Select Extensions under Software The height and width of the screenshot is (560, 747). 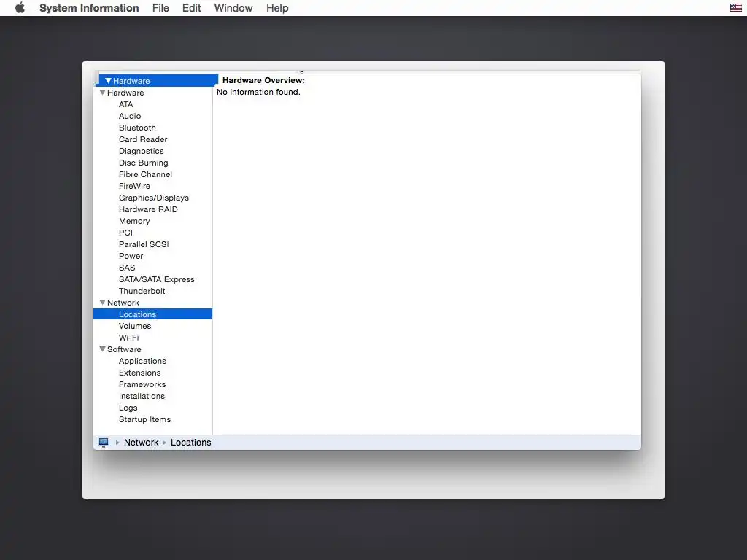[x=139, y=373]
